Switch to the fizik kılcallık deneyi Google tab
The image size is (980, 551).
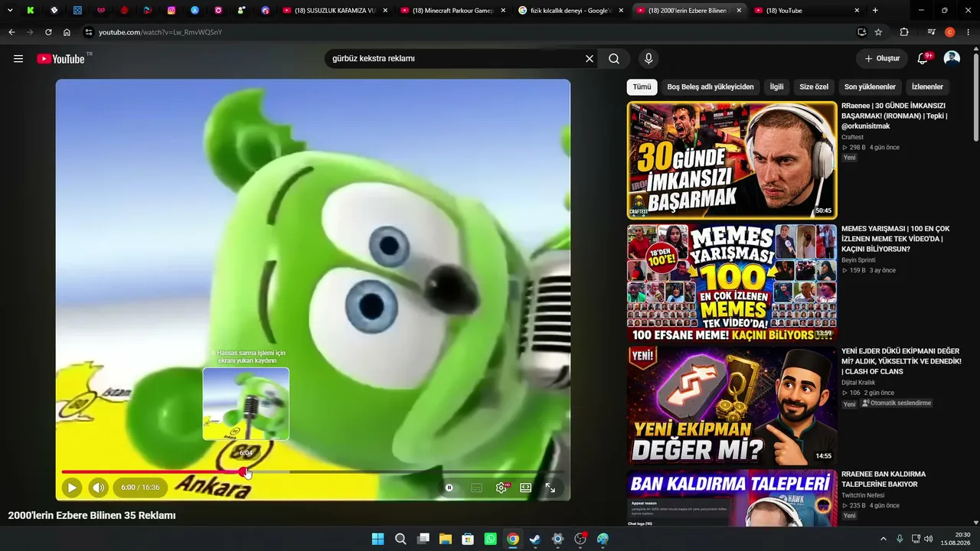(570, 11)
